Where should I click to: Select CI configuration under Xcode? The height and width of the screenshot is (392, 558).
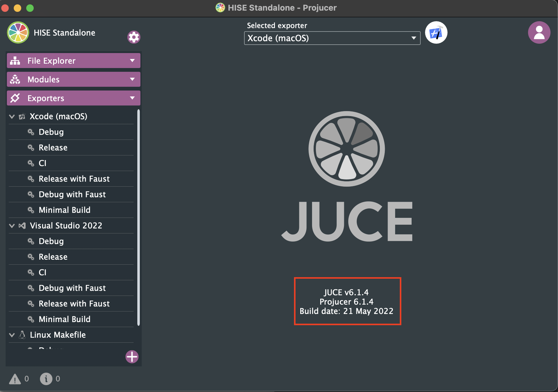pyautogui.click(x=71, y=163)
